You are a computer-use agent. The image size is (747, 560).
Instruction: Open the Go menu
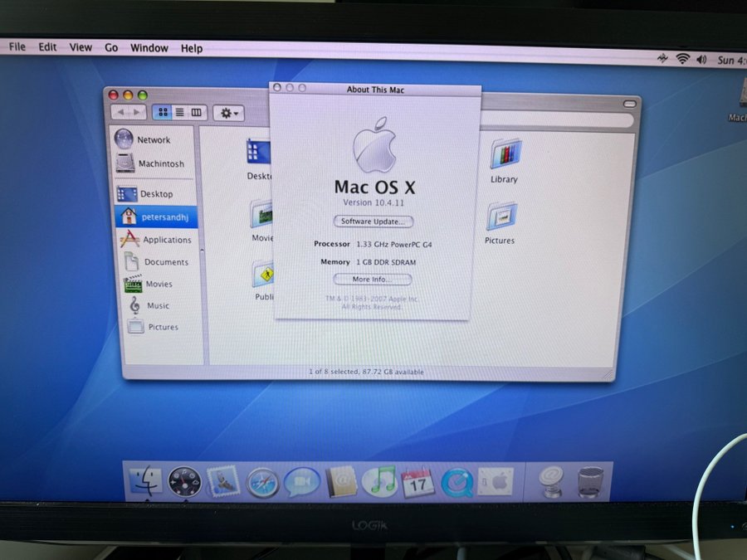point(111,47)
